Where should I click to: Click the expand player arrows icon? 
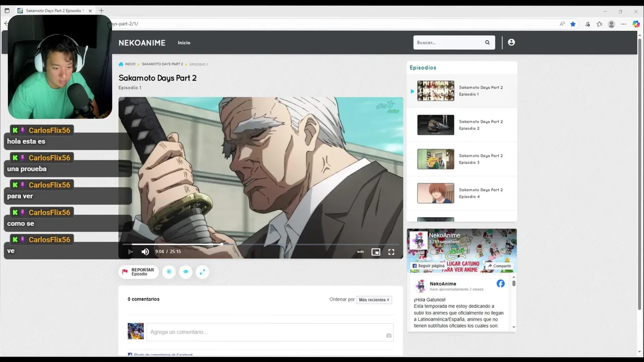pos(202,271)
